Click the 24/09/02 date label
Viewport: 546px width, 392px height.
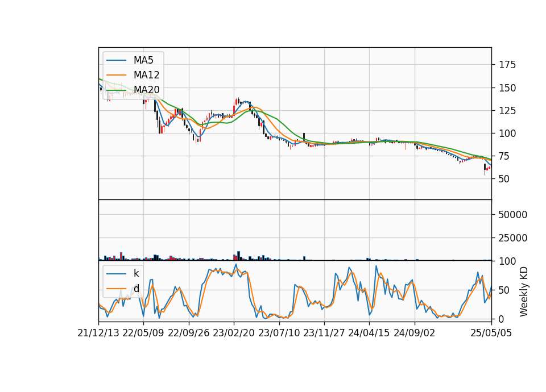tap(415, 333)
